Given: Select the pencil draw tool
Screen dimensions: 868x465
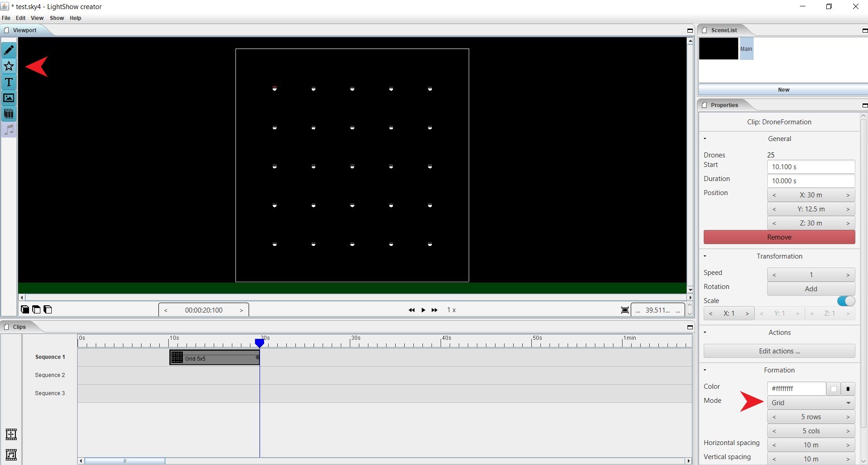Looking at the screenshot, I should point(9,50).
